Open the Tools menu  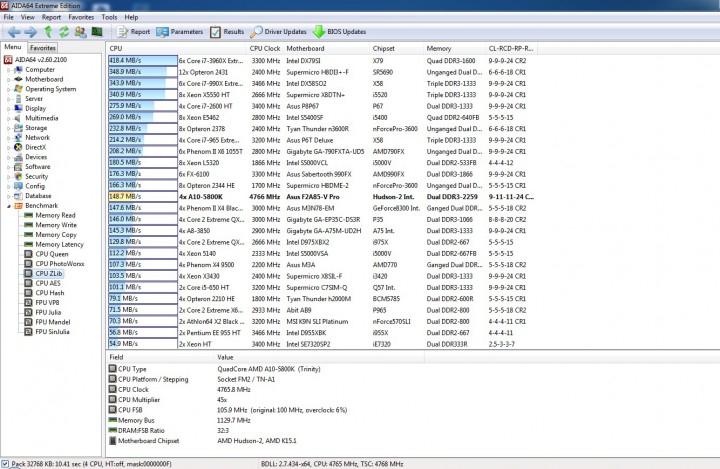[109, 17]
